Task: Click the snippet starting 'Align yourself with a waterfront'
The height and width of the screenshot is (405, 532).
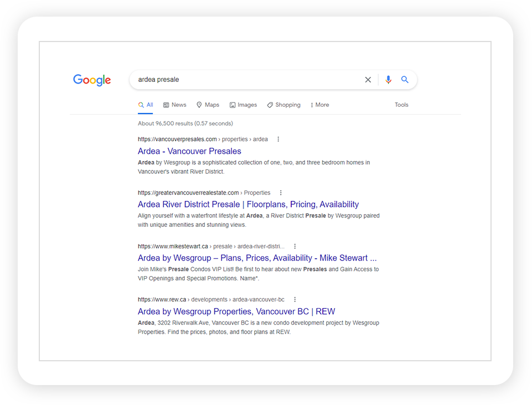Action: tap(259, 220)
